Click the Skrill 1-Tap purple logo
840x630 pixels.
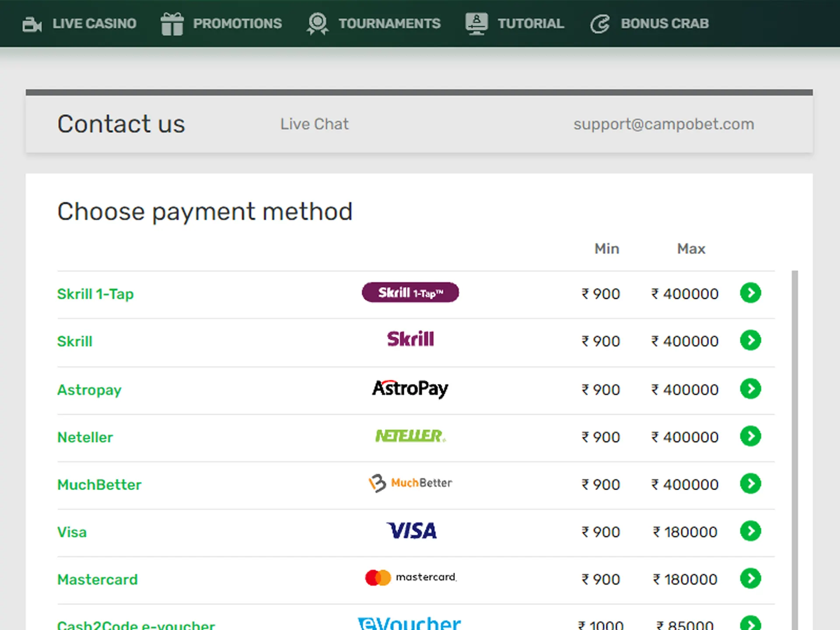(410, 292)
